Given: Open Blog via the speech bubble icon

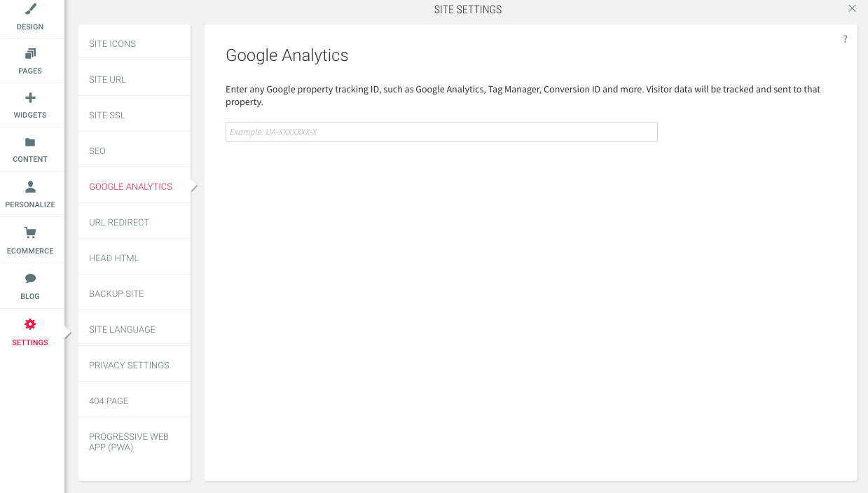Looking at the screenshot, I should coord(30,278).
